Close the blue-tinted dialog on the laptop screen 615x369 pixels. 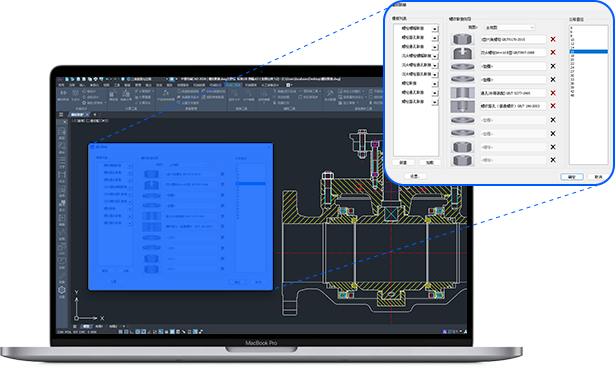[269, 147]
